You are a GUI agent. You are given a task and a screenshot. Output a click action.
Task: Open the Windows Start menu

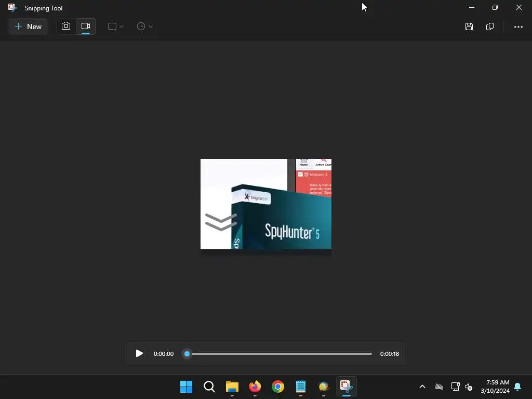tap(187, 387)
